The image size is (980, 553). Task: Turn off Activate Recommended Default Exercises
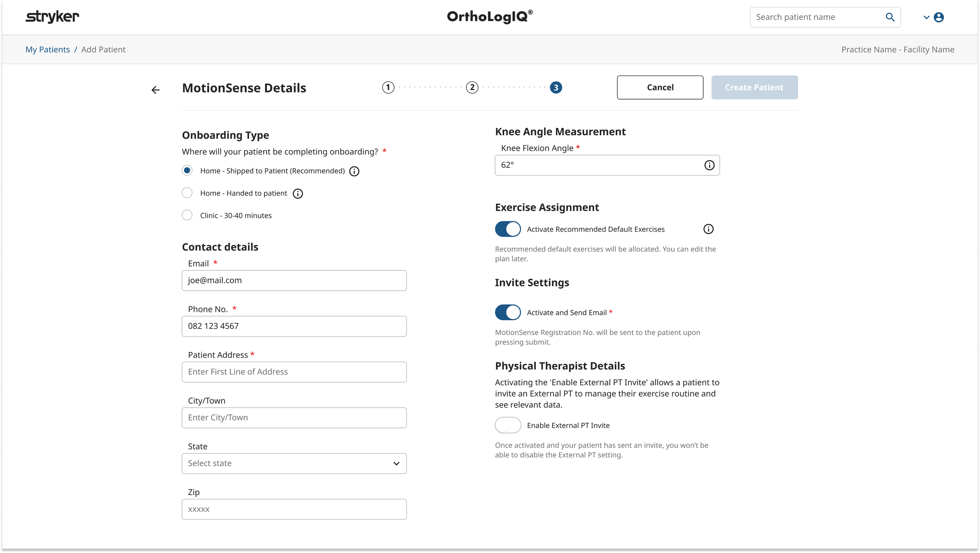pos(508,229)
